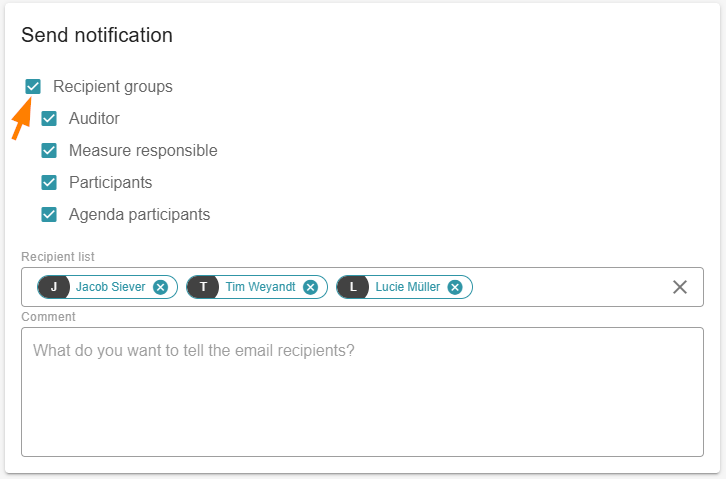Click empty area of Recipient list field
Image resolution: width=726 pixels, height=479 pixels.
click(570, 287)
